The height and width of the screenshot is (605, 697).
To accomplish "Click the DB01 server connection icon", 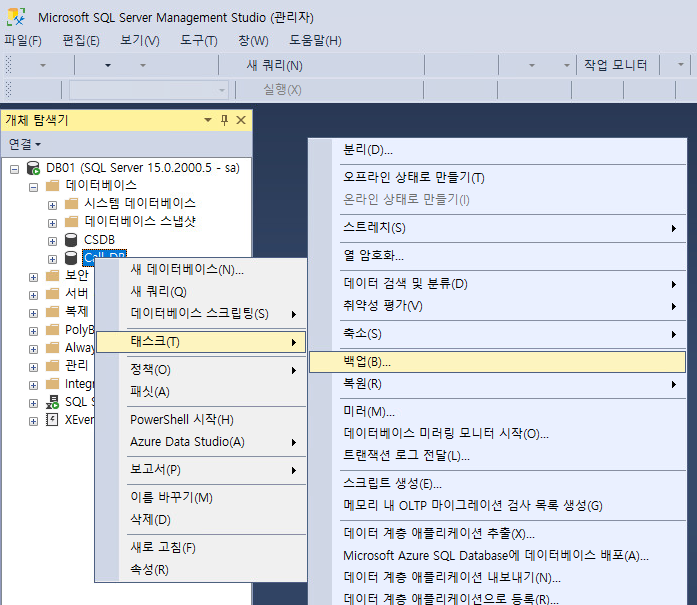I will point(33,168).
